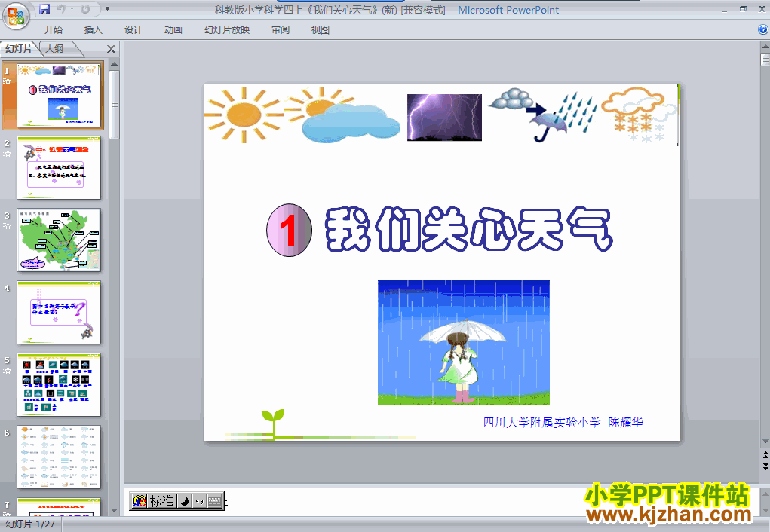Select slide 7 thumbnail at the bottom
The image size is (770, 532).
(x=59, y=507)
